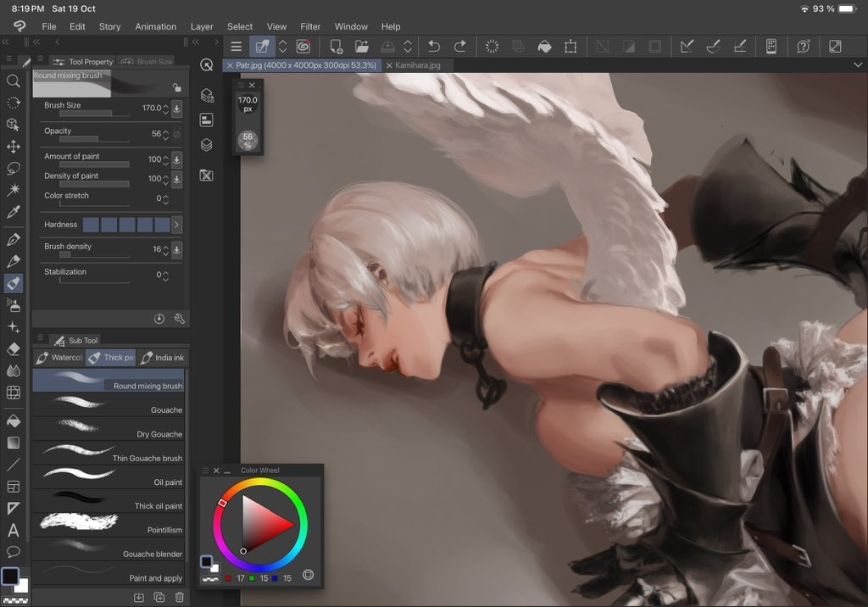This screenshot has height=607, width=868.
Task: Click the main color swatch in left toolbar
Action: (x=10, y=576)
